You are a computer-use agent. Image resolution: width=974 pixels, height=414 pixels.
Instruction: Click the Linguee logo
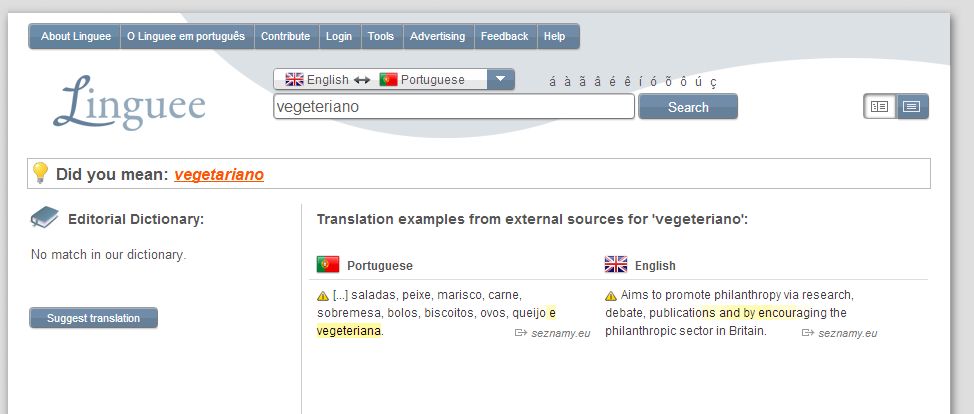[129, 104]
